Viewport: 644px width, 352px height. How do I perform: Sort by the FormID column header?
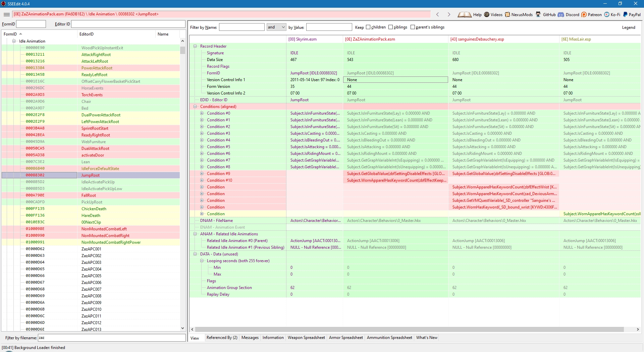click(x=39, y=34)
